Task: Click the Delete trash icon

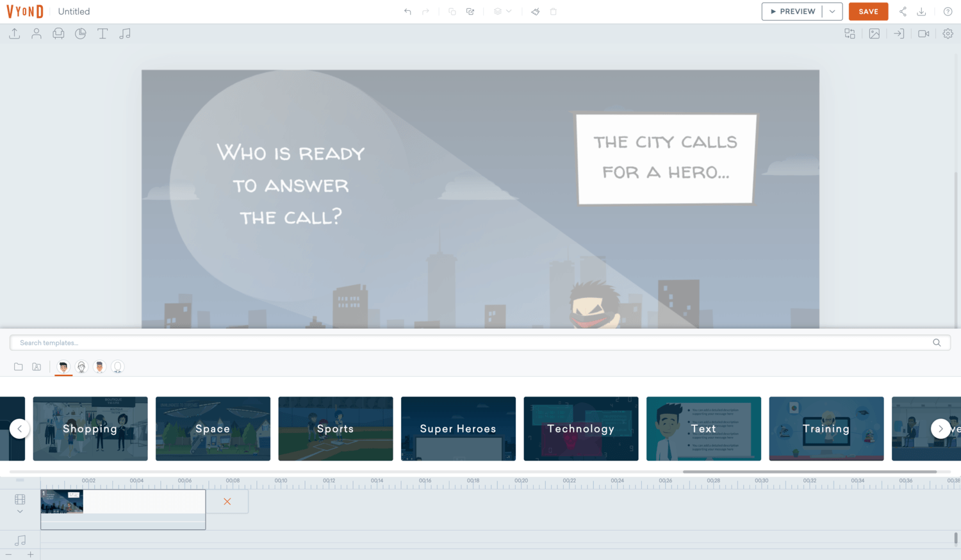Action: point(554,12)
